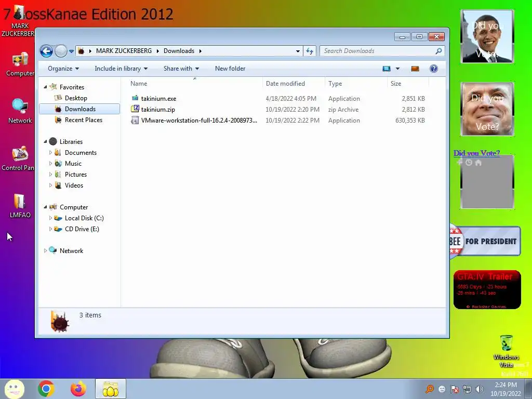Click the Help question mark icon
This screenshot has width=532, height=399.
point(434,69)
